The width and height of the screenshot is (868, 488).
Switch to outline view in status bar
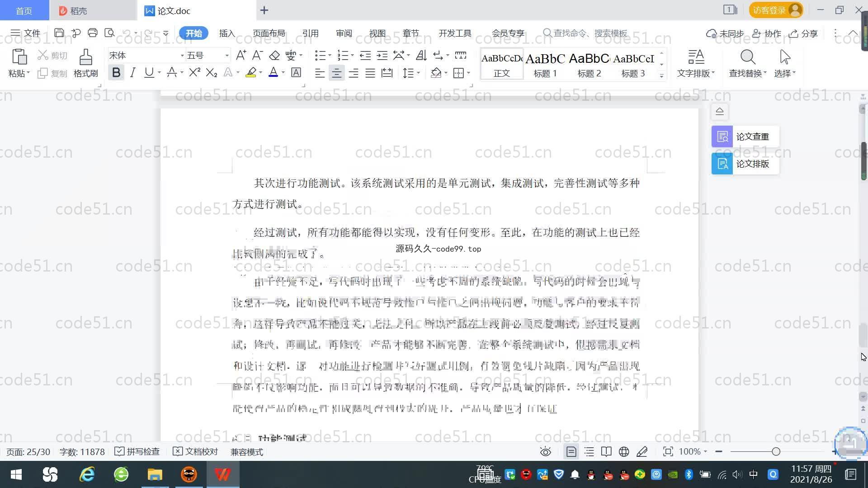pyautogui.click(x=589, y=452)
